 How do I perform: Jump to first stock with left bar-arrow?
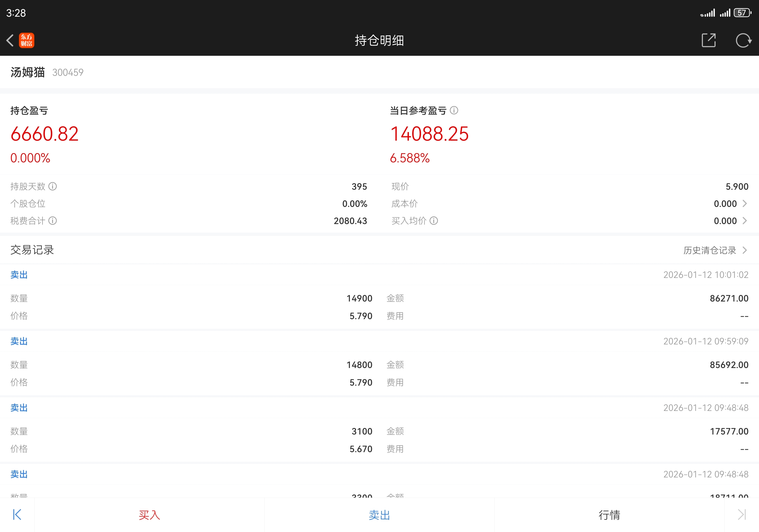pos(17,515)
